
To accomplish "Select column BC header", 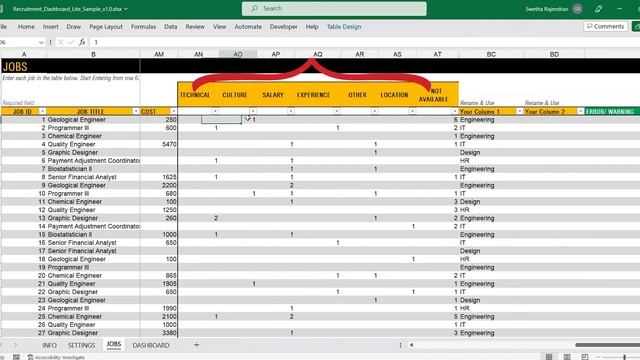I will (x=491, y=54).
